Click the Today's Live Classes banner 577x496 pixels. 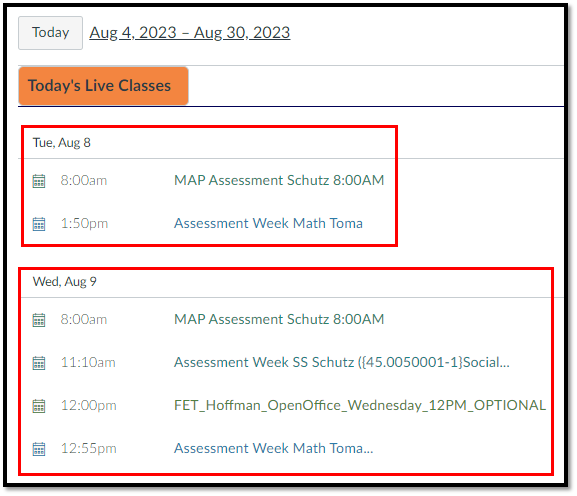pos(103,86)
